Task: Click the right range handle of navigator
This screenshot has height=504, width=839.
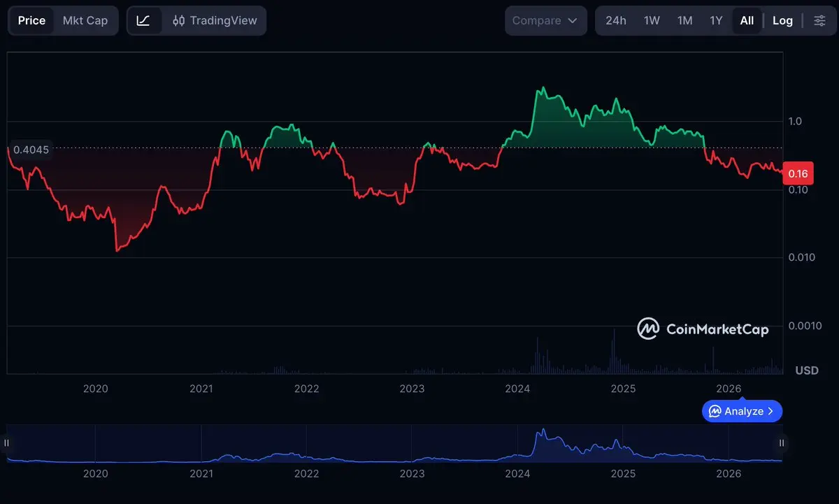Action: (x=782, y=442)
